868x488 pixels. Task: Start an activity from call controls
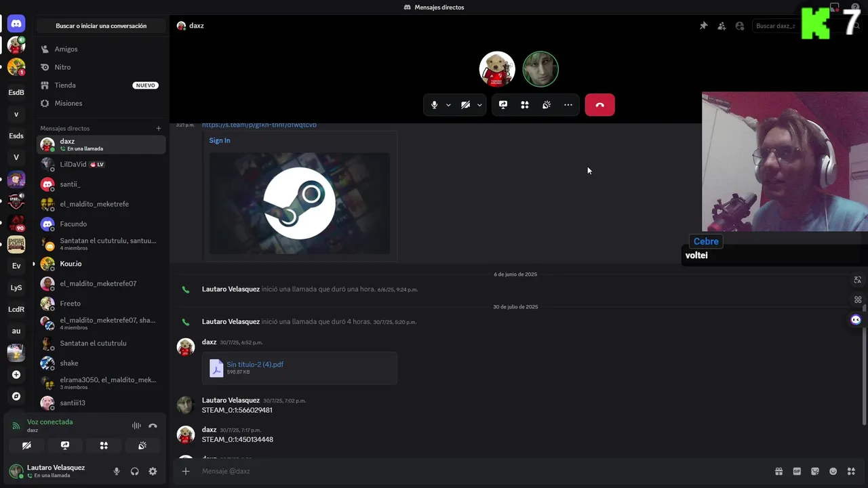(x=525, y=105)
